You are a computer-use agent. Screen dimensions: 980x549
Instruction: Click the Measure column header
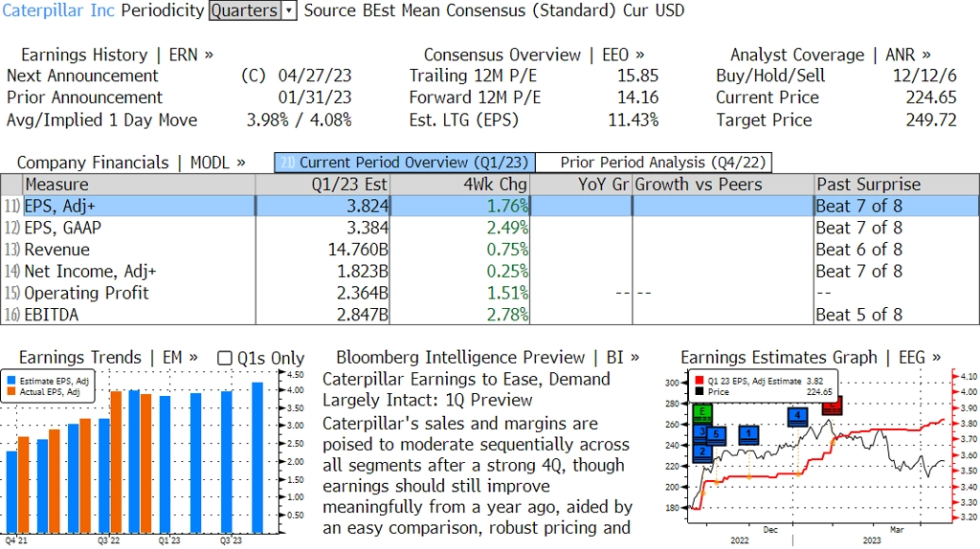tap(139, 185)
